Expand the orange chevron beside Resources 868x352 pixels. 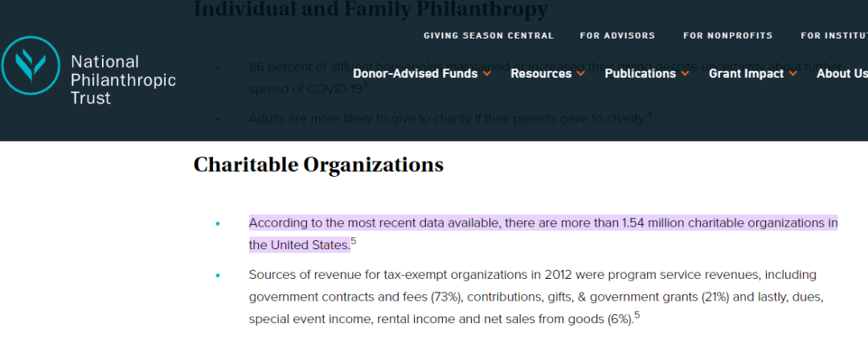tap(580, 74)
